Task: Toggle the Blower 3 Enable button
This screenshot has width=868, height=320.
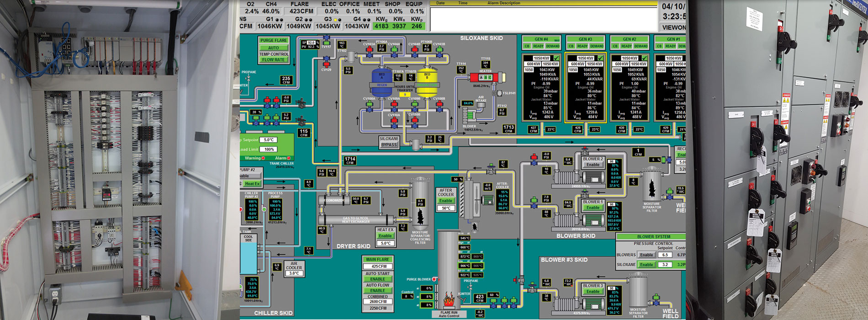Action: click(x=593, y=291)
